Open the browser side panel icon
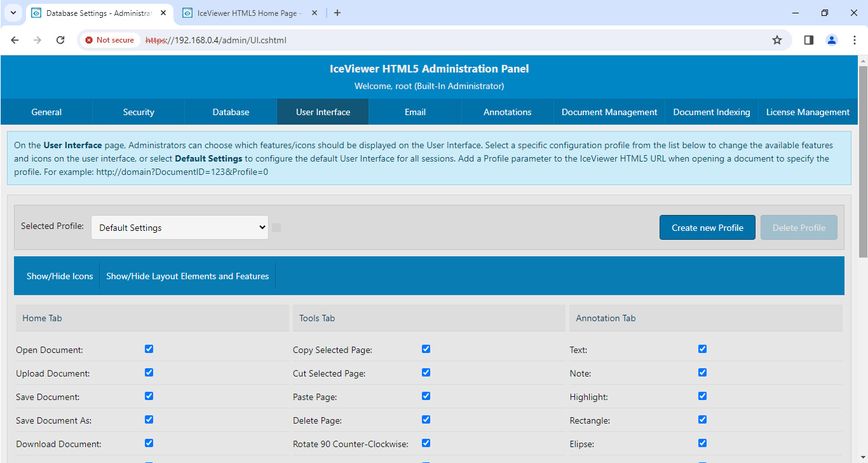Viewport: 868px width, 463px height. (808, 40)
